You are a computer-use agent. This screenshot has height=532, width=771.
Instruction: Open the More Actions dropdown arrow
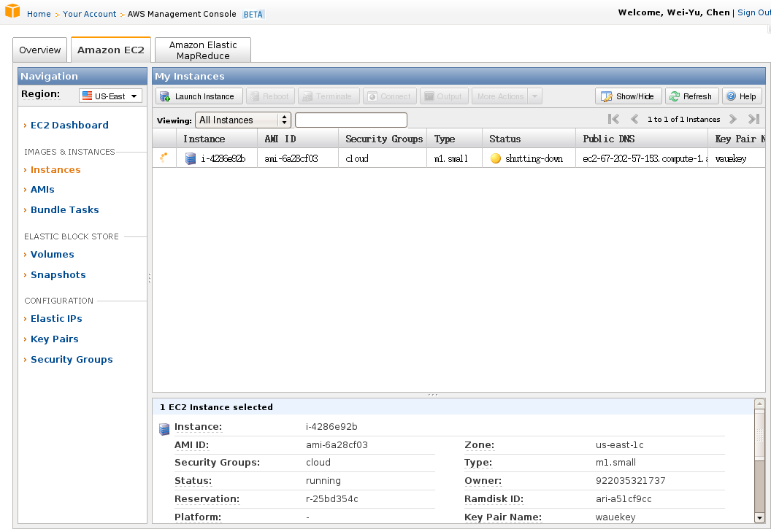(x=535, y=96)
